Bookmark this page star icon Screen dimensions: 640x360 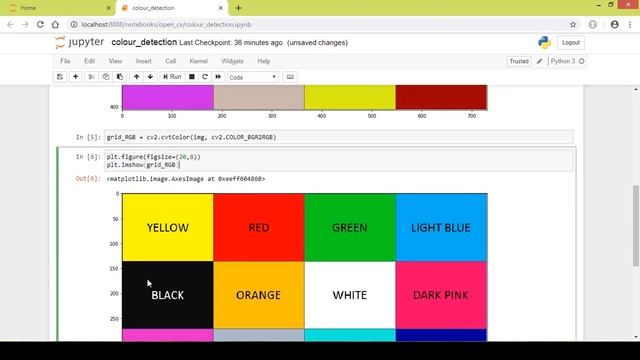(573, 24)
